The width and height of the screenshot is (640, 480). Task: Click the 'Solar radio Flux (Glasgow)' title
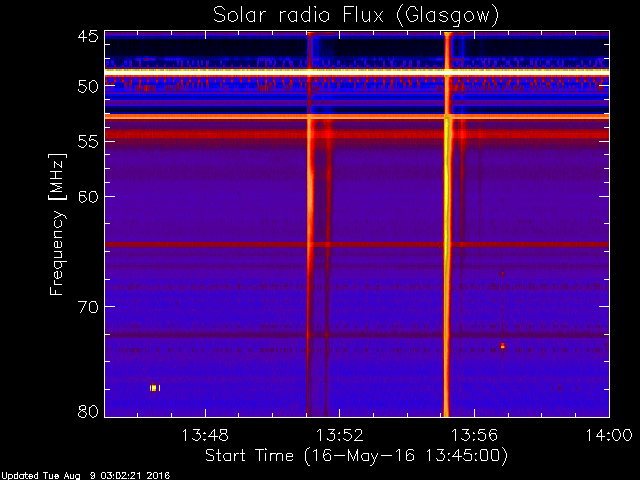pos(356,16)
